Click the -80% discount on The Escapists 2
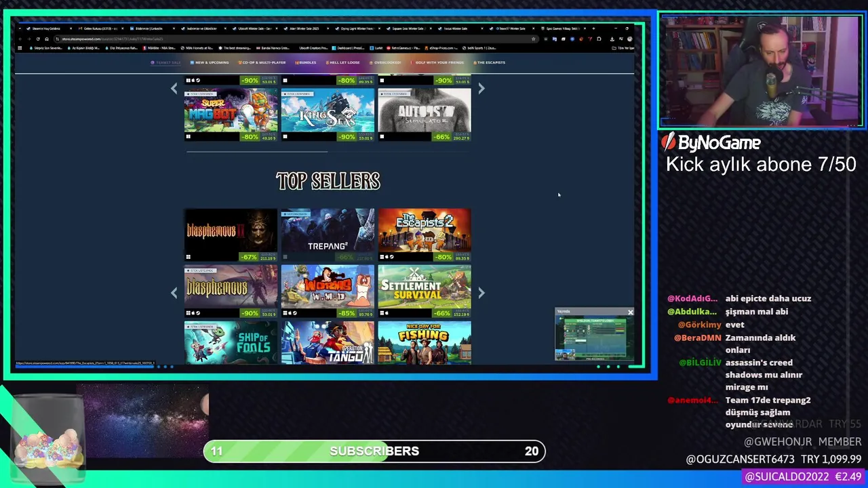 point(443,258)
